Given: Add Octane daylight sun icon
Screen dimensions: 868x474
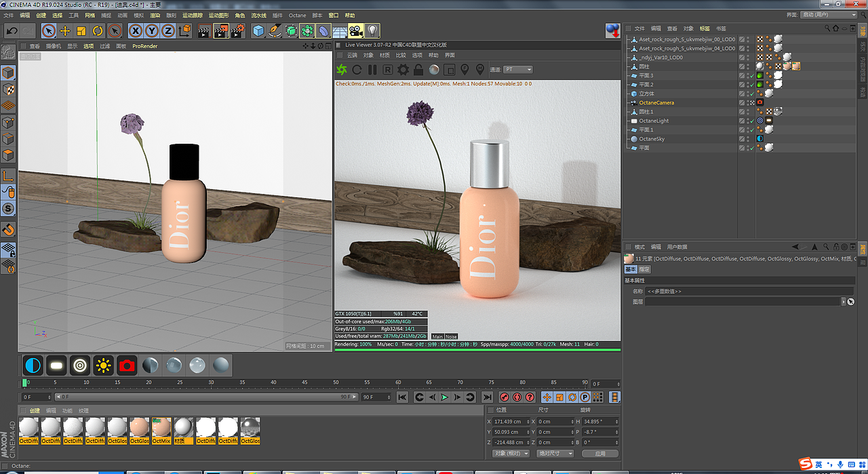Looking at the screenshot, I should [103, 366].
